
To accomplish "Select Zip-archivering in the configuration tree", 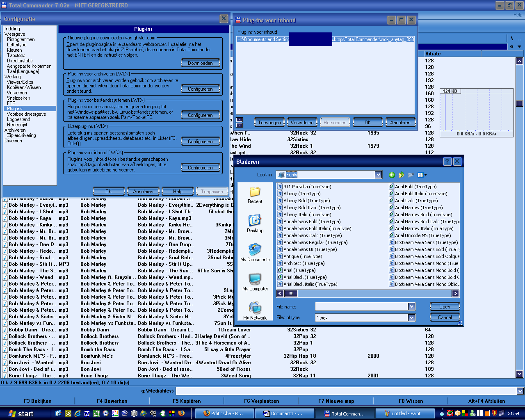I will (x=21, y=135).
